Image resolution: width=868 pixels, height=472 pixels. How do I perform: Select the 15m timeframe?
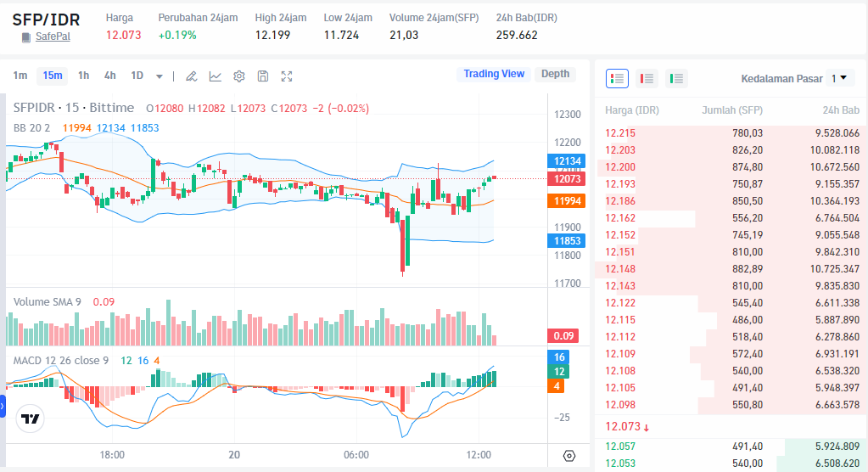[x=53, y=76]
